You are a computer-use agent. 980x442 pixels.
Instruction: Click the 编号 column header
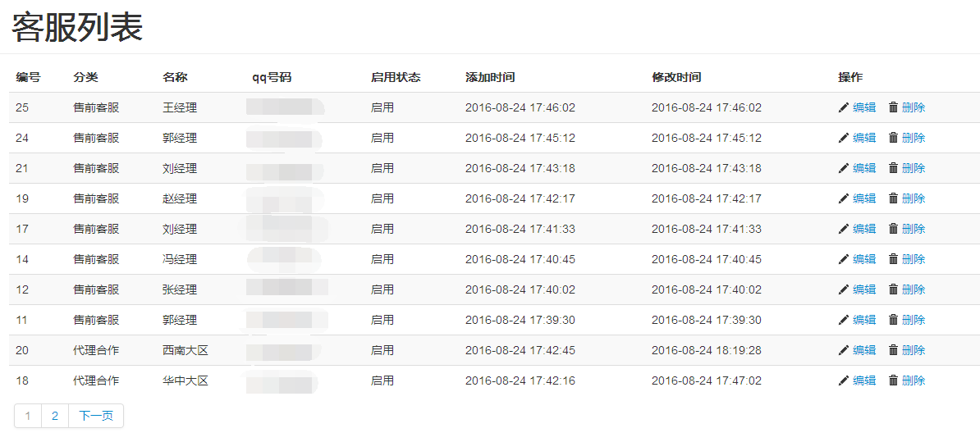coord(28,77)
